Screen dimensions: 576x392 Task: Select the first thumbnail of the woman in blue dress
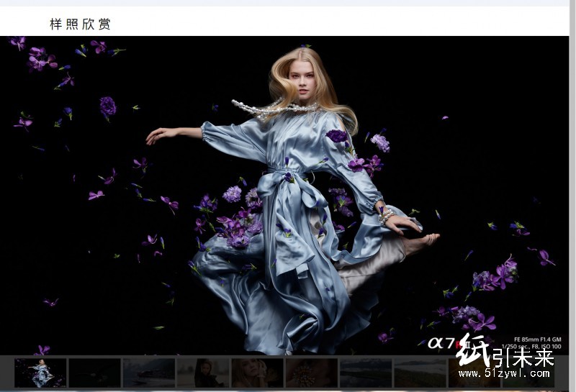tap(40, 373)
